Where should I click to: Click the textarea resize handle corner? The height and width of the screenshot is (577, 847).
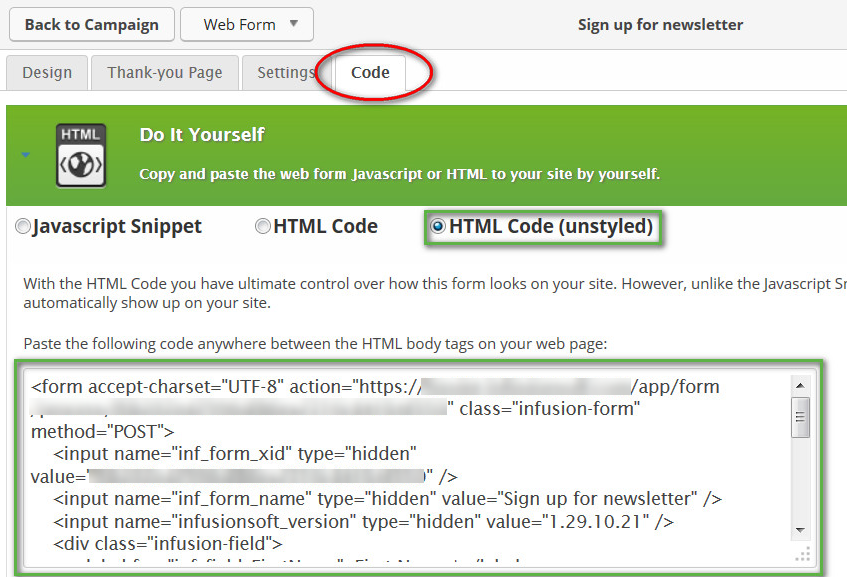(x=800, y=555)
